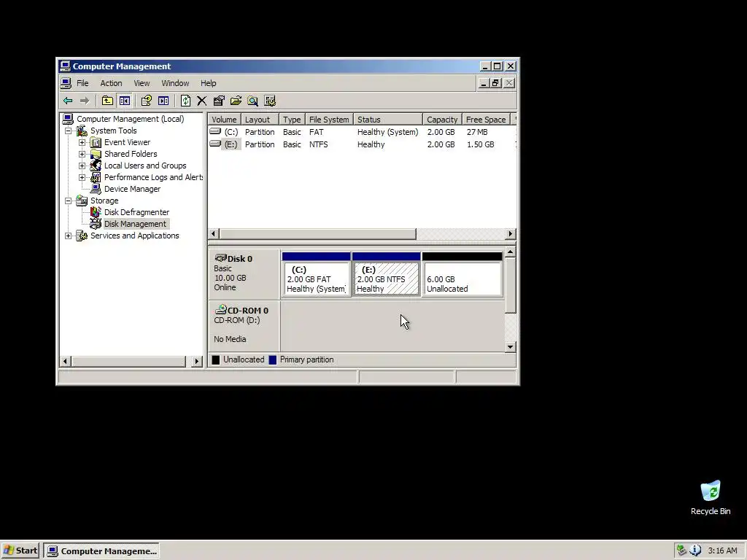The height and width of the screenshot is (560, 747).
Task: Click the (C:) drive icon in list
Action: [215, 131]
